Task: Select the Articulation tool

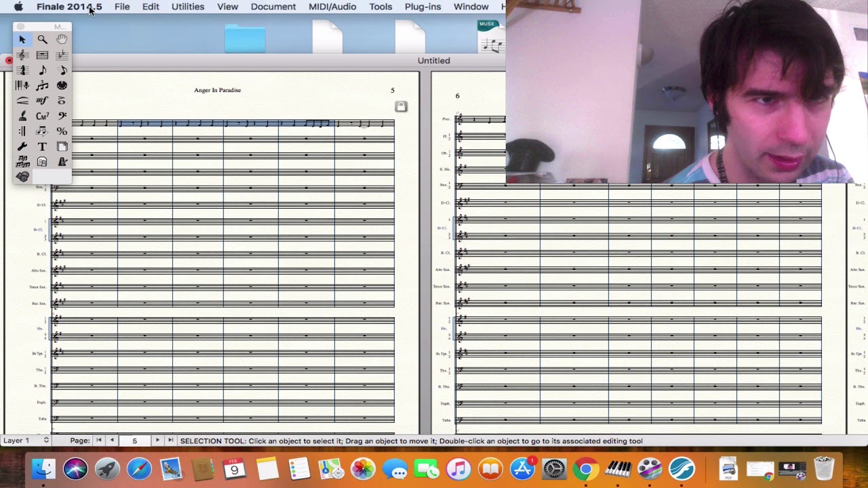Action: point(62,100)
